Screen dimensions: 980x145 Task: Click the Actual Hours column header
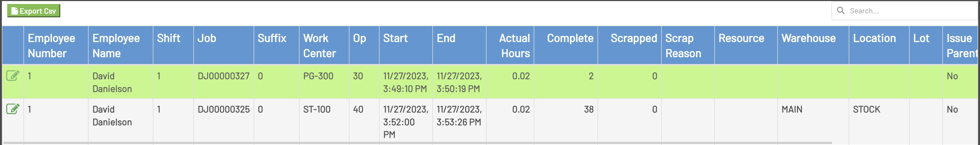pyautogui.click(x=515, y=46)
